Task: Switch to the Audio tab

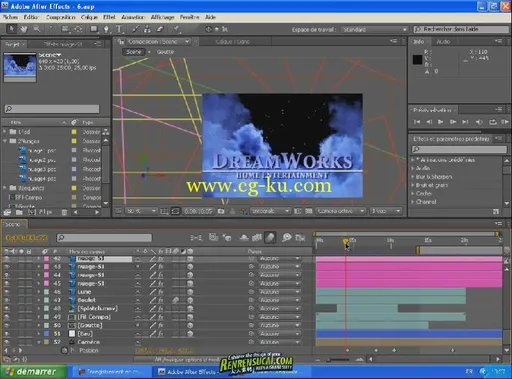Action: click(x=443, y=42)
